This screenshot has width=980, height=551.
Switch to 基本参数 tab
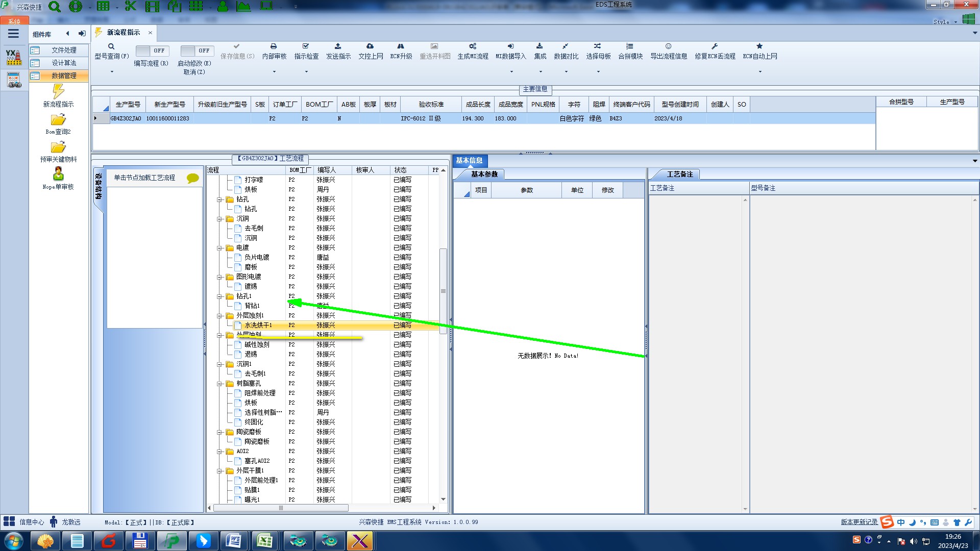tap(484, 174)
